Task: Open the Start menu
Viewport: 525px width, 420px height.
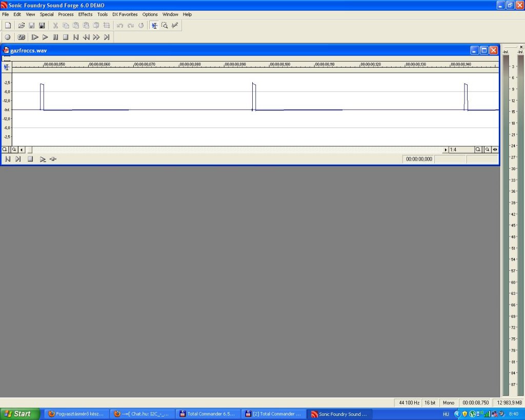Action: coord(19,414)
